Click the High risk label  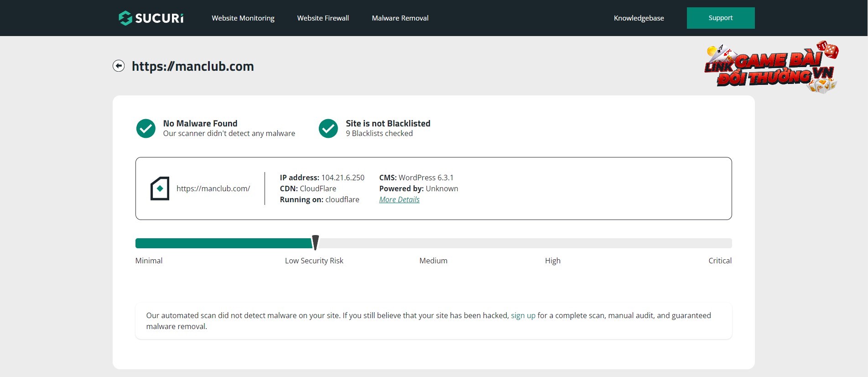click(x=553, y=261)
